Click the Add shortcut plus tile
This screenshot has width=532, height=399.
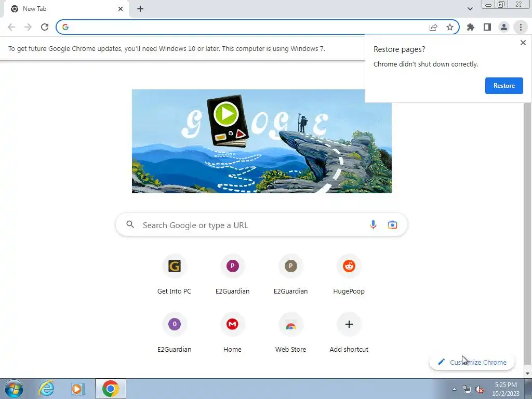pyautogui.click(x=349, y=333)
